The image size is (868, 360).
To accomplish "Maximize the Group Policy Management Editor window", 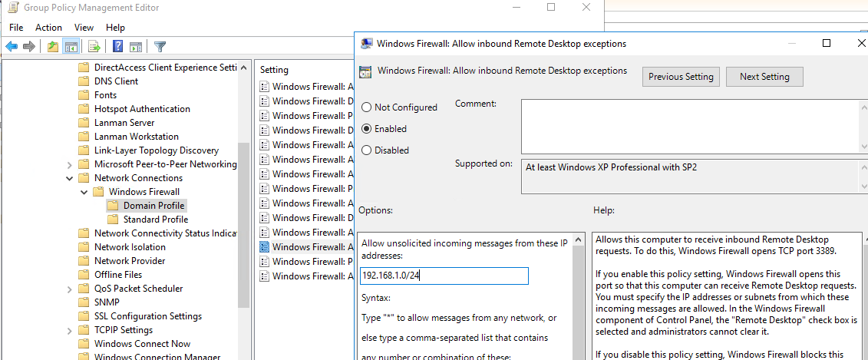I will (x=551, y=7).
